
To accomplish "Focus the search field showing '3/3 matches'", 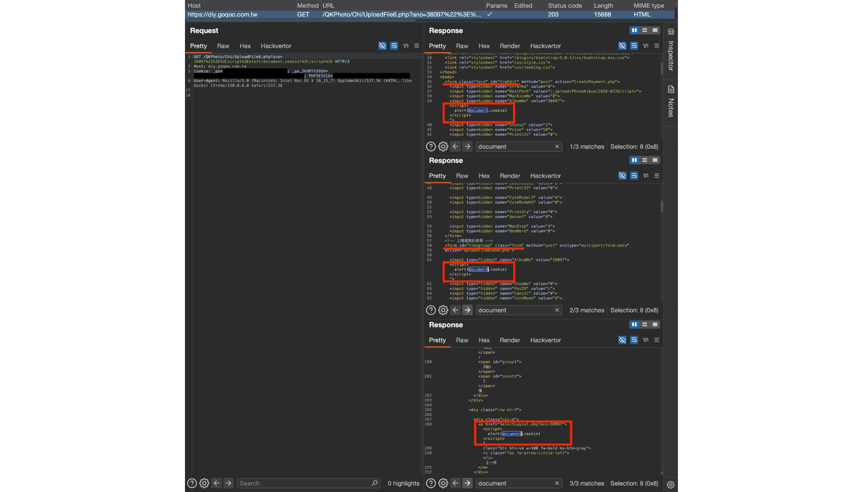I will 519,483.
